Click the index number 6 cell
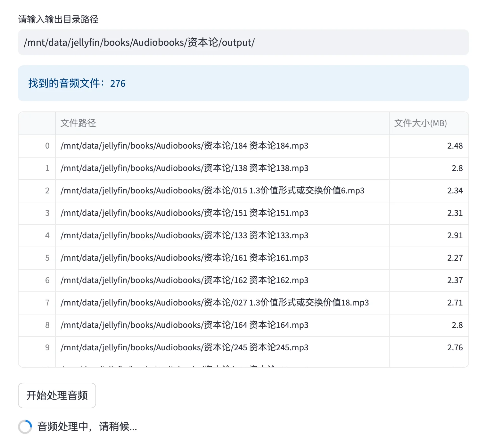Viewport: 487px width, 448px height. pyautogui.click(x=47, y=280)
